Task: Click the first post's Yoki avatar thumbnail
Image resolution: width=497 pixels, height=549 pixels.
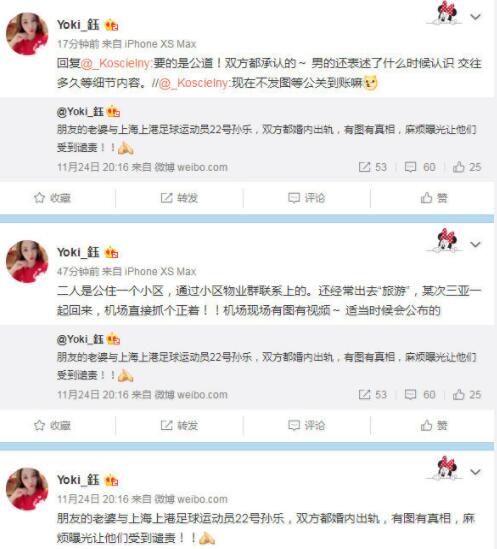Action: [x=27, y=34]
